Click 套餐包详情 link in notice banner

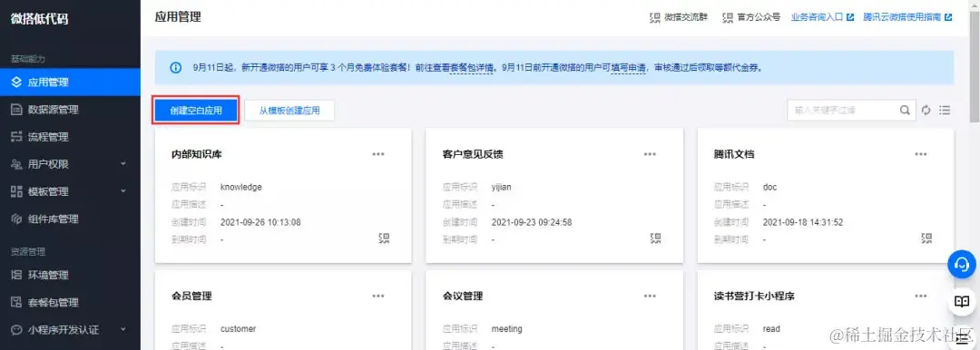click(472, 67)
